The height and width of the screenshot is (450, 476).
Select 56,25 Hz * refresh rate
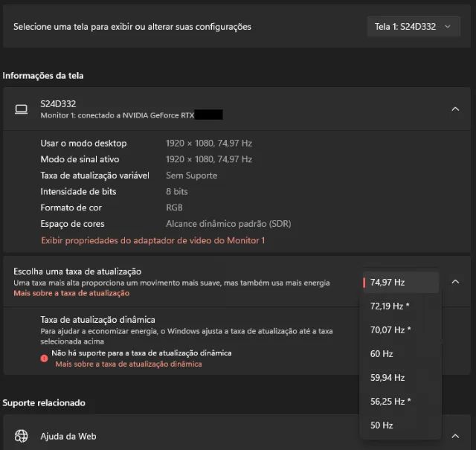(x=401, y=402)
